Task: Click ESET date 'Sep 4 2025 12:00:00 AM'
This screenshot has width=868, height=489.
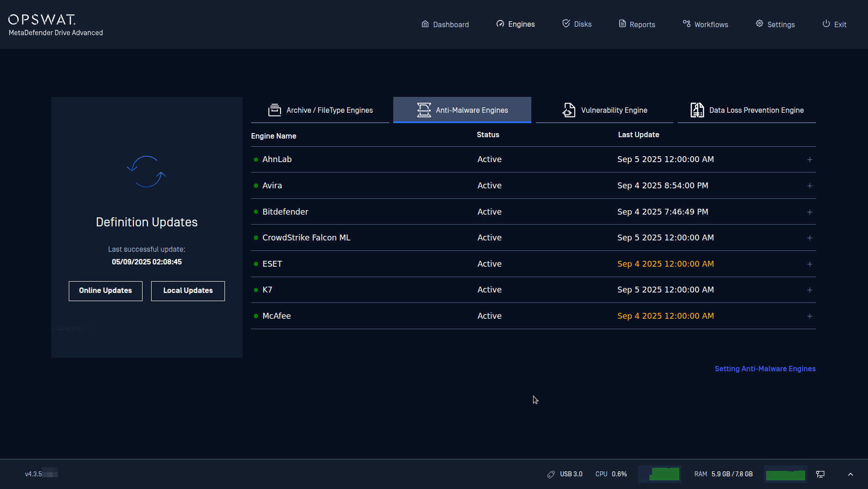Action: pos(665,264)
